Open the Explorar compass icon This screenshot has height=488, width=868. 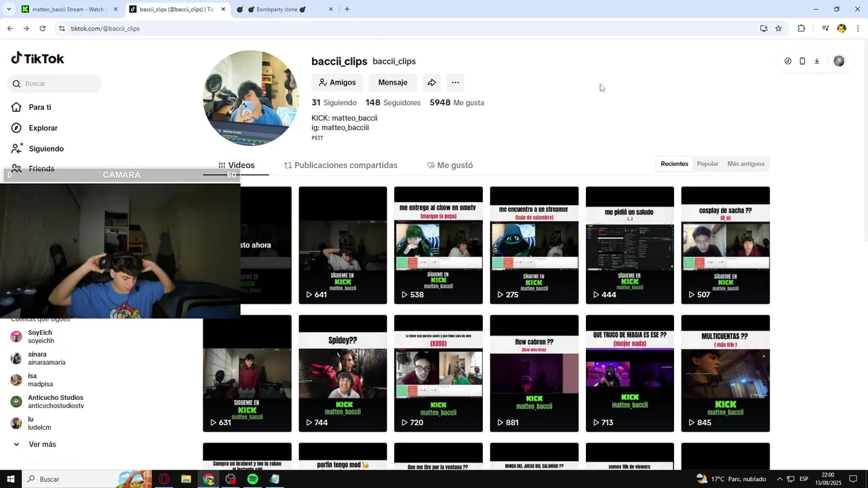(16, 128)
